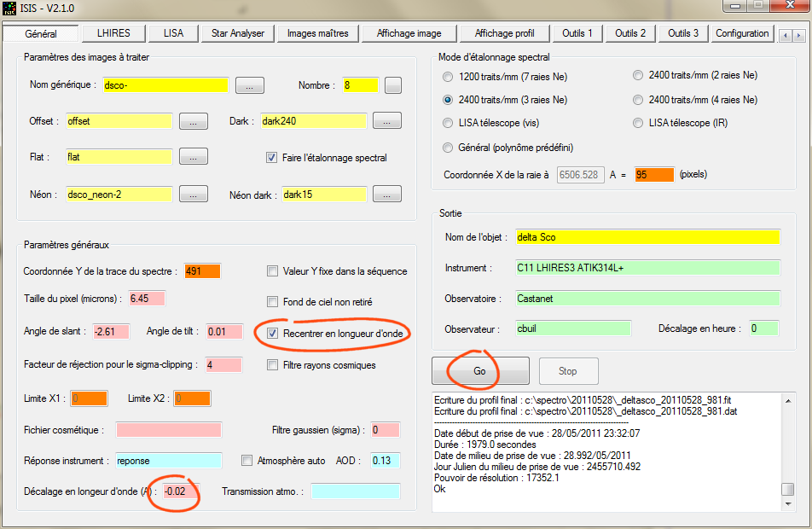Click the browse button next to Néon dark
Image resolution: width=812 pixels, height=529 pixels.
pyautogui.click(x=386, y=195)
